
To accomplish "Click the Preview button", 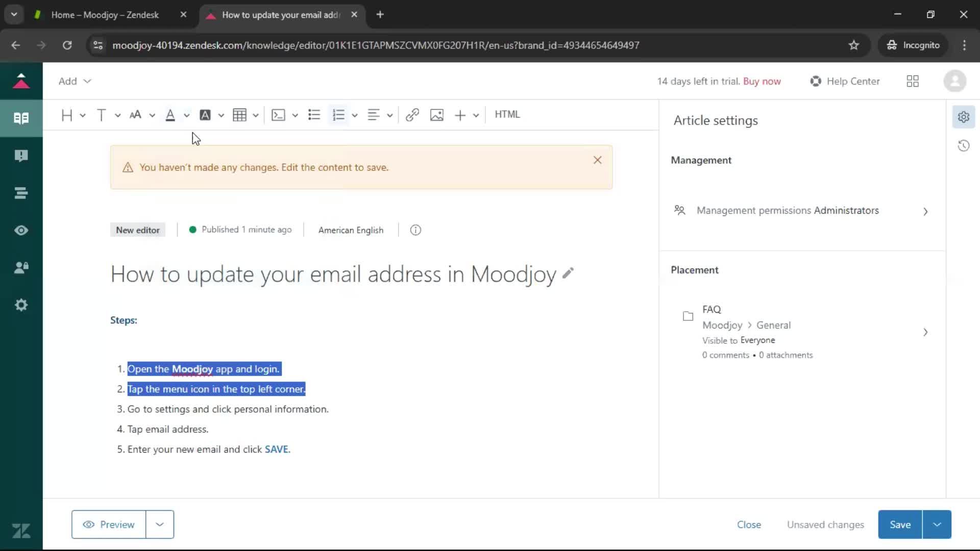I will click(109, 524).
